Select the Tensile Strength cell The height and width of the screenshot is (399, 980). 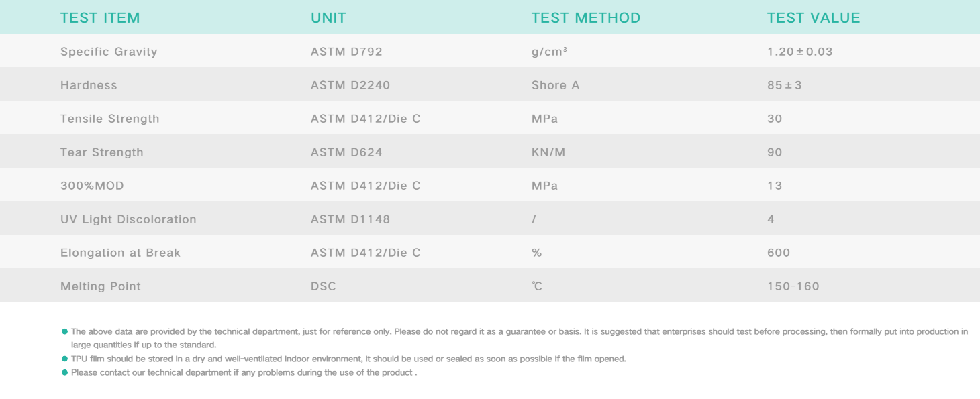(x=110, y=119)
